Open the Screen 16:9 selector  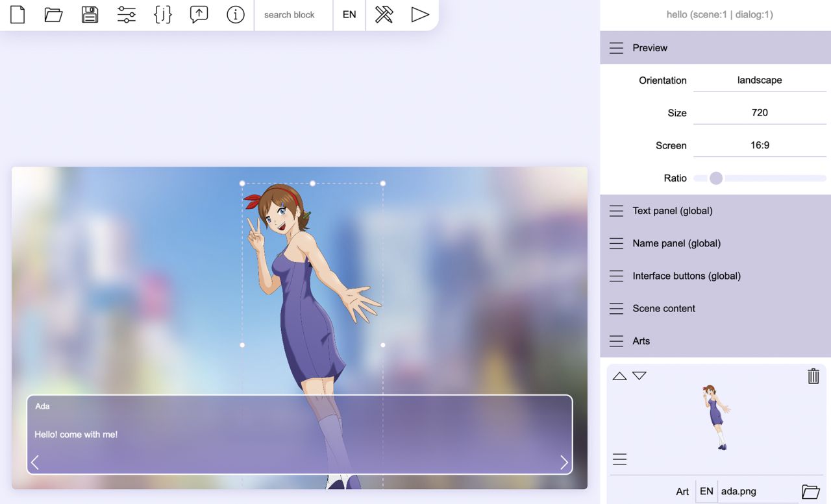point(760,145)
